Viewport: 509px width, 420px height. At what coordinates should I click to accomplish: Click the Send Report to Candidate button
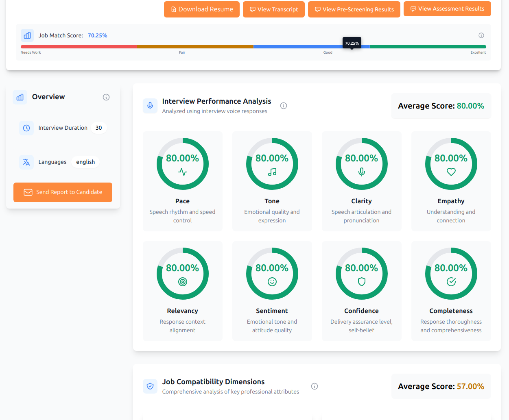point(63,192)
